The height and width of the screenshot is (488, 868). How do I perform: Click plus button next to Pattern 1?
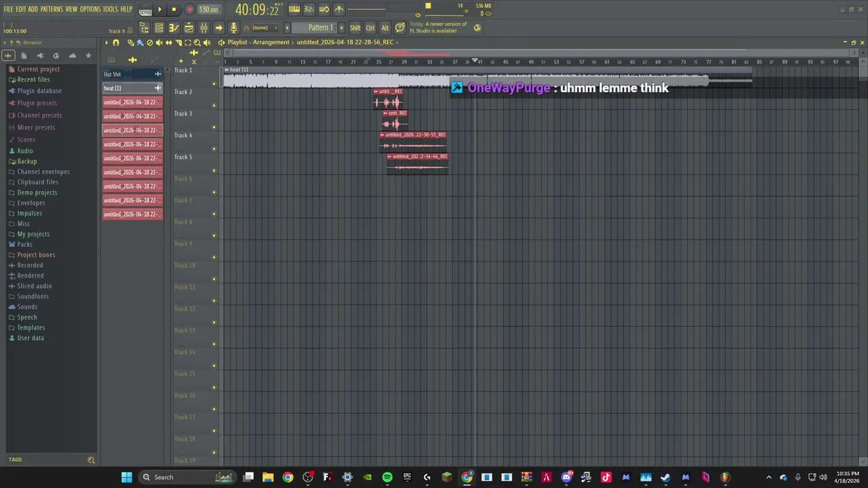pos(341,28)
